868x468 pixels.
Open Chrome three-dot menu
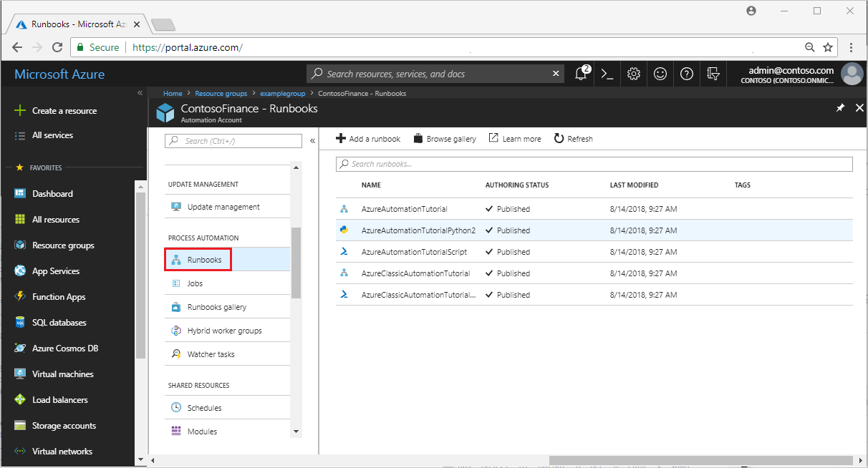[x=852, y=47]
